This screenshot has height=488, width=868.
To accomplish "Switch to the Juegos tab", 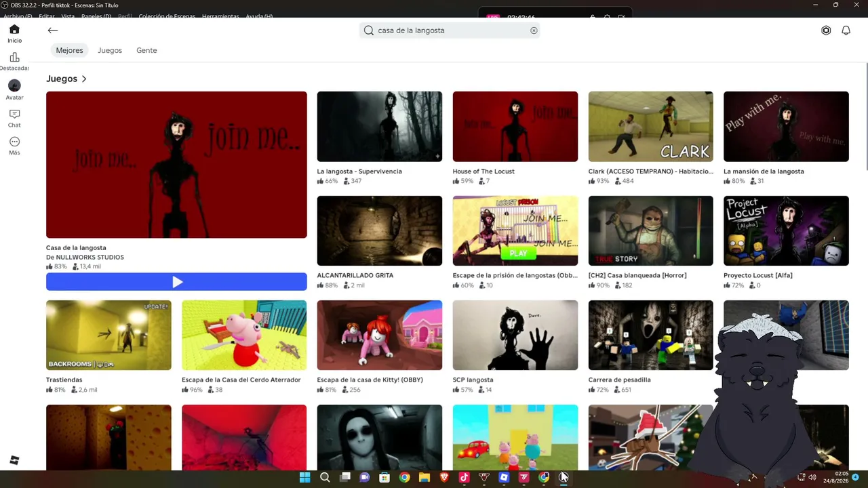I will (x=110, y=50).
